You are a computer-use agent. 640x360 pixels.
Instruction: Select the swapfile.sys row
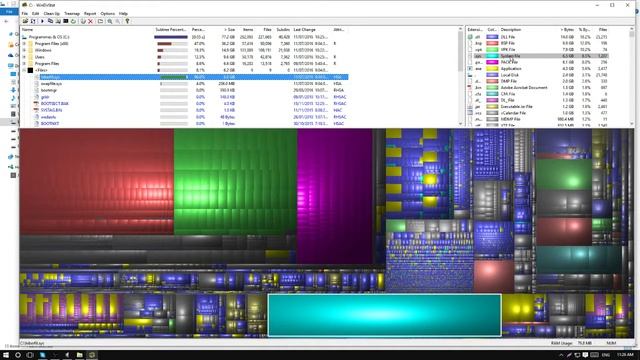tap(191, 84)
